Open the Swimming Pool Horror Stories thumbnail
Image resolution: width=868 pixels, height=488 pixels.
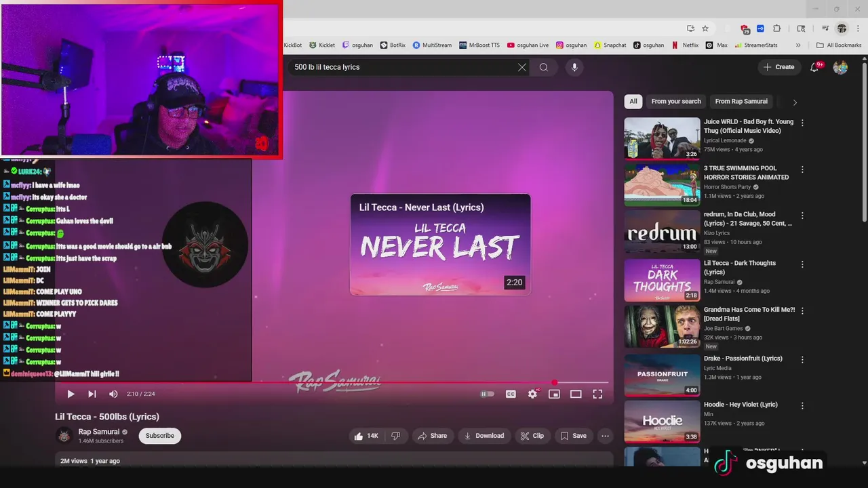click(x=662, y=184)
